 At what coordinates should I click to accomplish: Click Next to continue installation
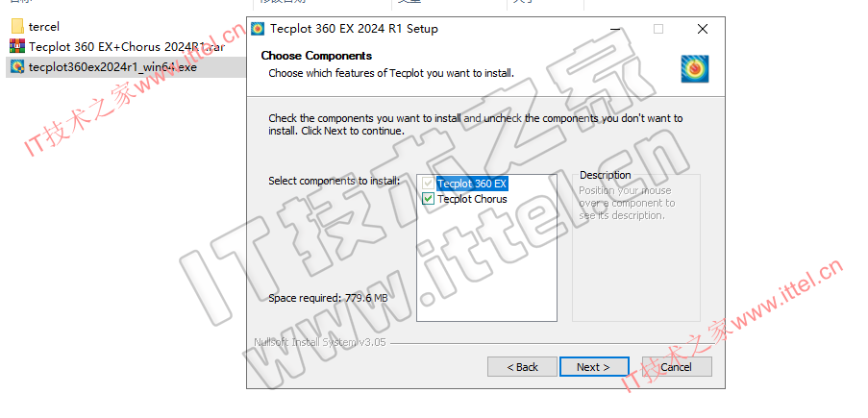point(594,366)
